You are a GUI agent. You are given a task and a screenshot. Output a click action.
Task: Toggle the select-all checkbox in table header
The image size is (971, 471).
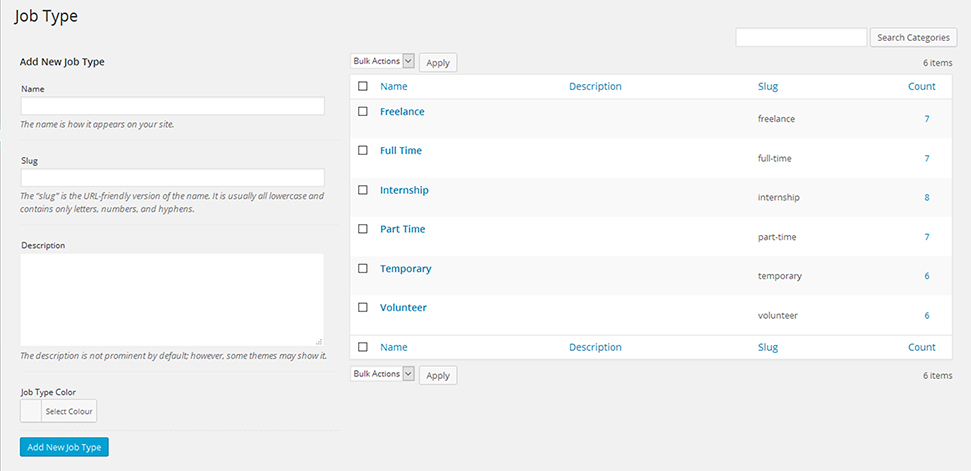[x=363, y=87]
